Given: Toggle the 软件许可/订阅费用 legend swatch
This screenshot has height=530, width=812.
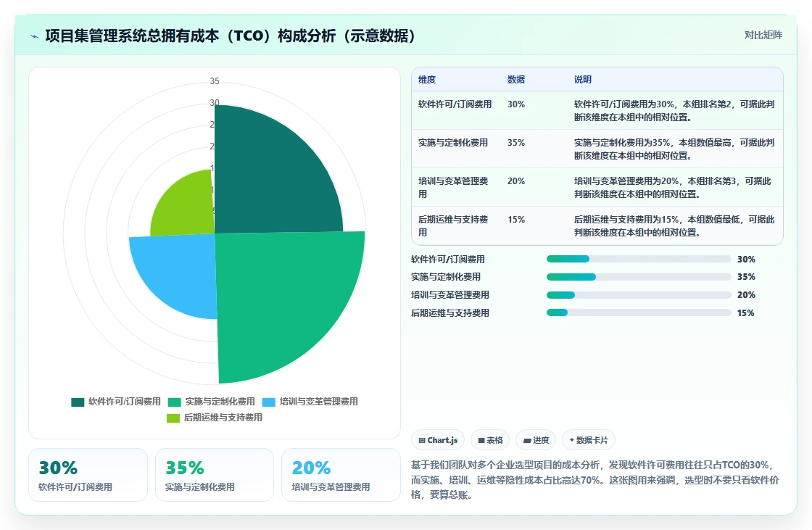Looking at the screenshot, I should point(78,402).
